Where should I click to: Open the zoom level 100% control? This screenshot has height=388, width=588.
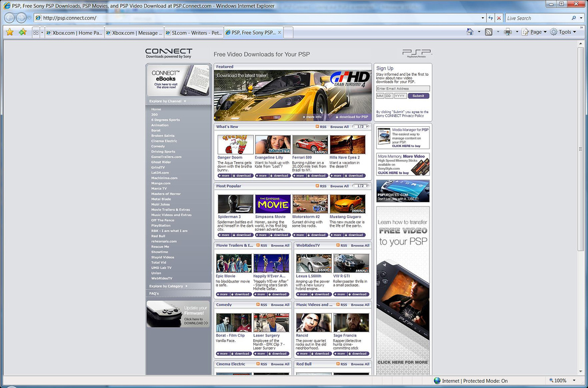(x=561, y=381)
